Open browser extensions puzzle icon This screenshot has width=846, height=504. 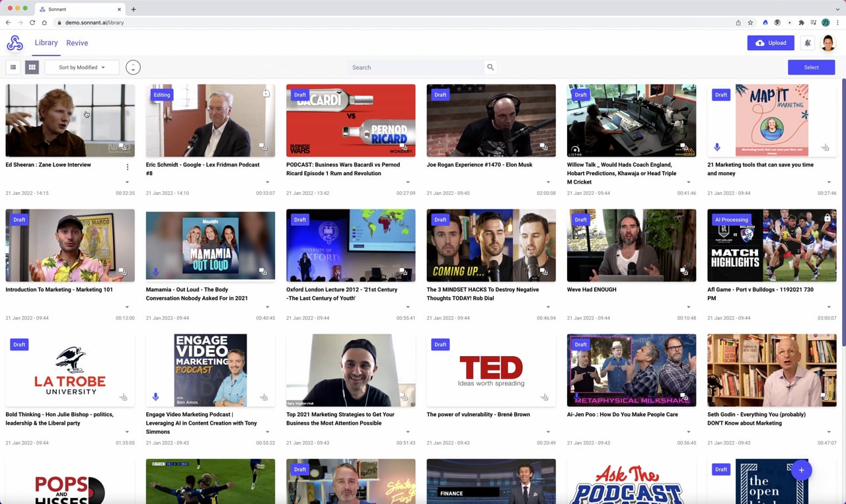tap(802, 22)
